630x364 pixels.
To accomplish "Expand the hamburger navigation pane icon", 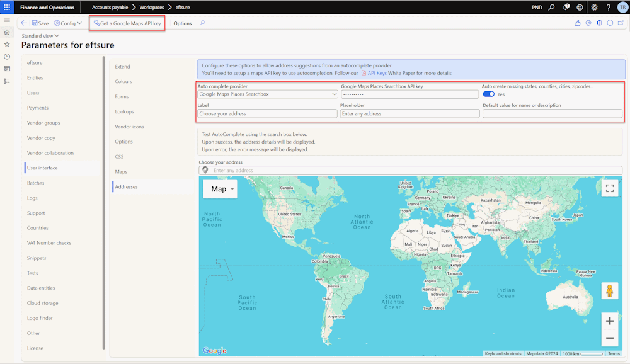I will point(7,20).
